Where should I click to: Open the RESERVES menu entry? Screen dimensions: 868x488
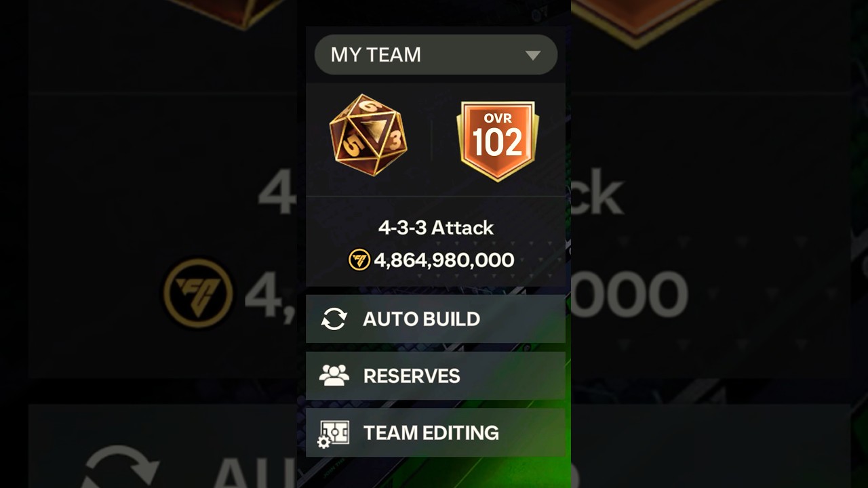coord(435,375)
